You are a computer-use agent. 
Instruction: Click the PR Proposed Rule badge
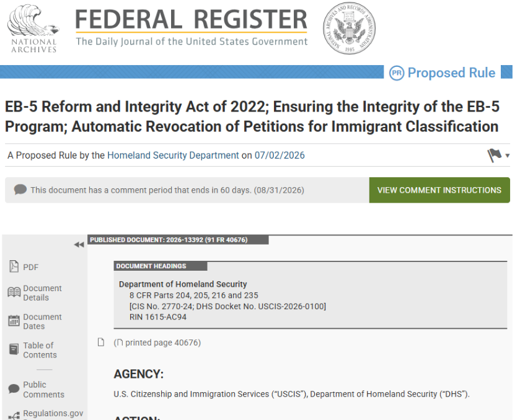point(443,73)
